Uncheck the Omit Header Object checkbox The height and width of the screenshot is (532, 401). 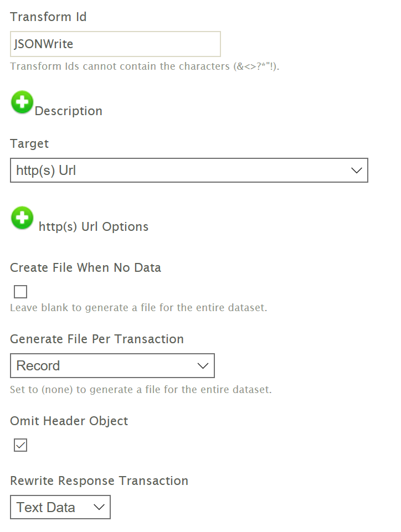click(20, 445)
